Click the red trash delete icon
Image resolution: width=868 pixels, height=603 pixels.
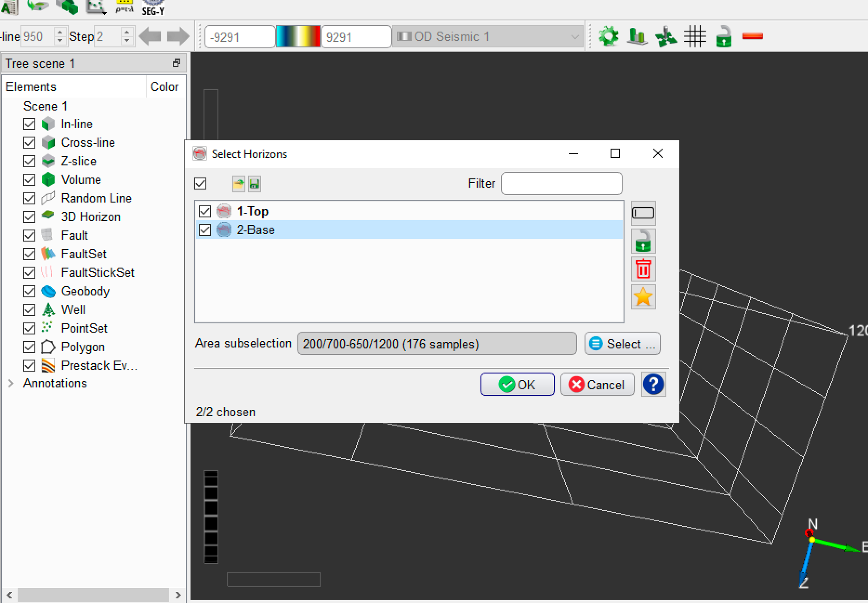point(643,269)
